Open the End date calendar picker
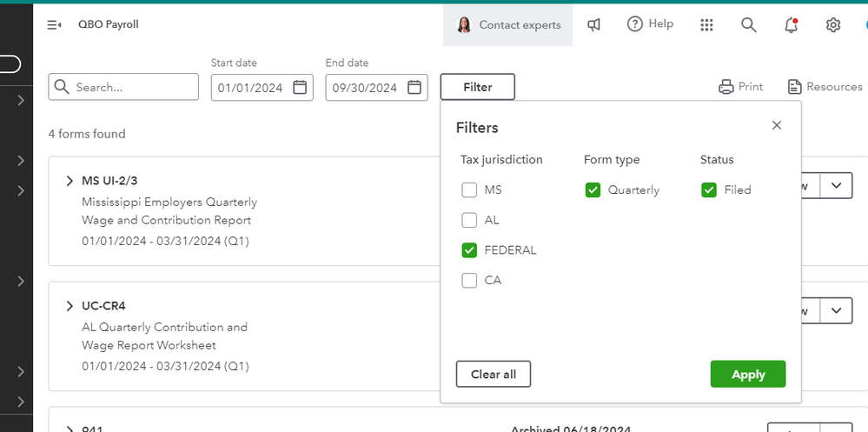Image resolution: width=868 pixels, height=432 pixels. click(414, 87)
